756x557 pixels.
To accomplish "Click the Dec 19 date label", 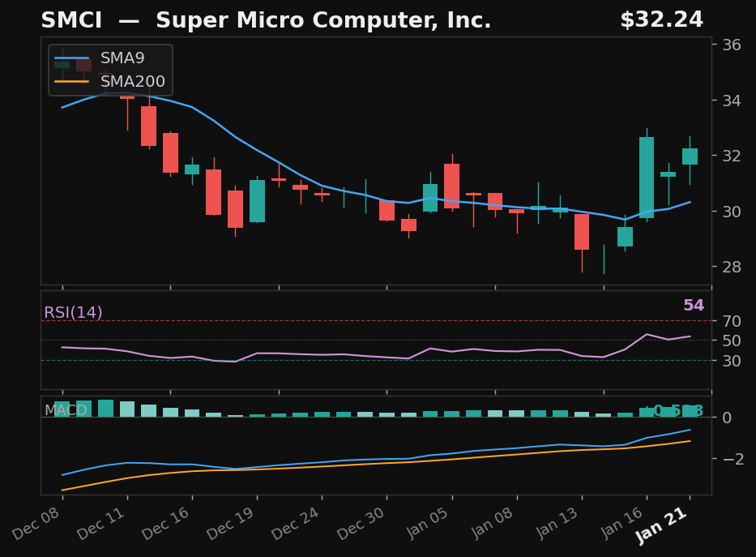I will point(230,523).
